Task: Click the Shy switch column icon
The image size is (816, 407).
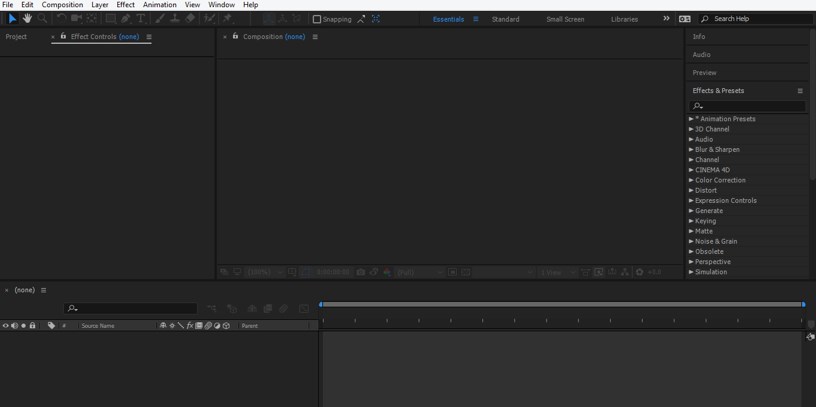Action: [x=163, y=326]
